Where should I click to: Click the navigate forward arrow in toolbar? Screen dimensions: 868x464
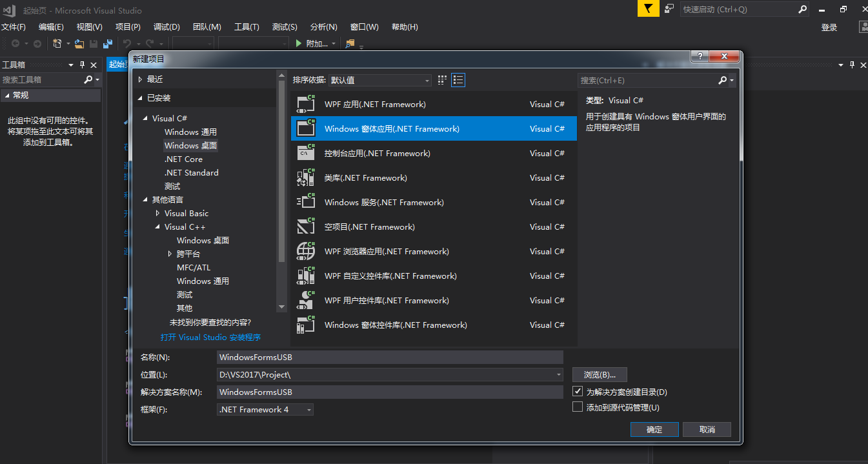[37, 43]
